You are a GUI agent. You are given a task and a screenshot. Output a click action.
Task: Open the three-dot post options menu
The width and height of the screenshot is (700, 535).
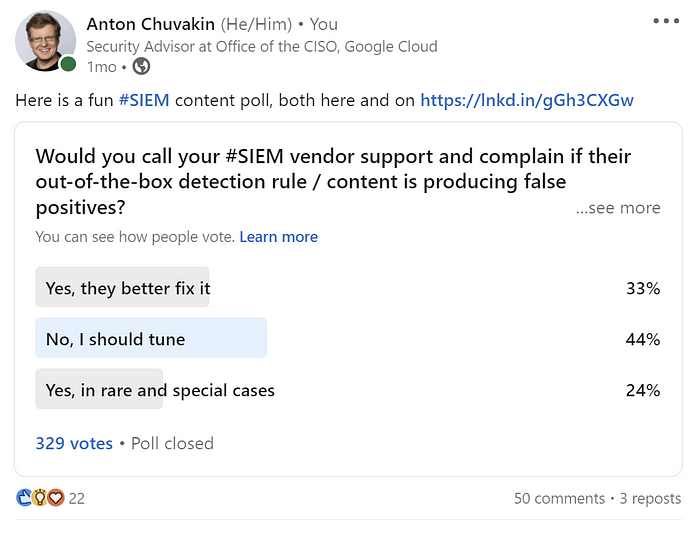pos(666,21)
